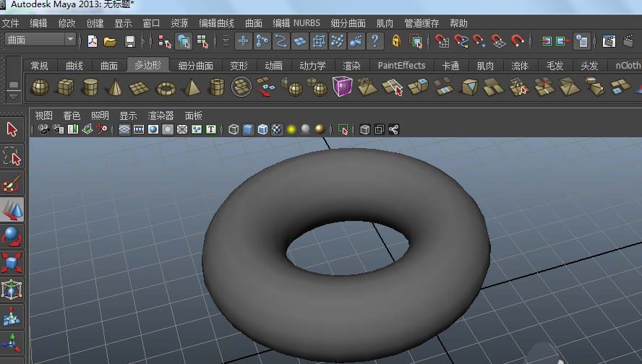Toggle textured display checker icon
This screenshot has height=364, width=642.
(277, 130)
